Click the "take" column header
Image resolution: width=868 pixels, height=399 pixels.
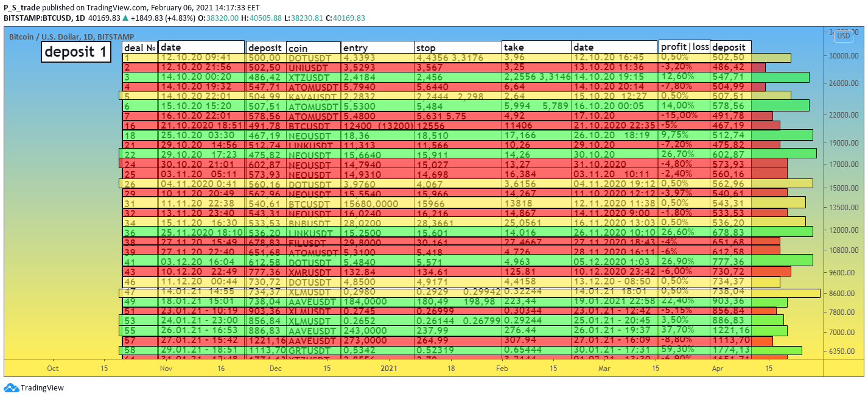coord(536,48)
